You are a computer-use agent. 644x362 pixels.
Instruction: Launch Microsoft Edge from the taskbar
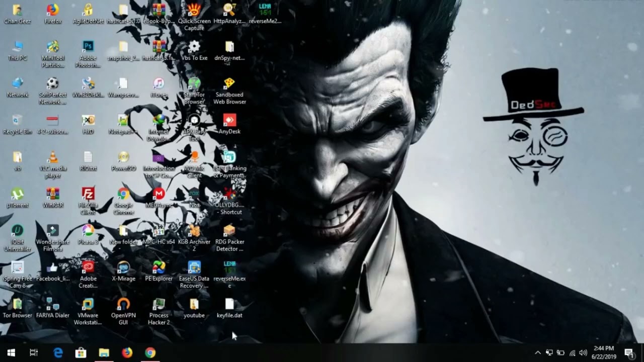58,352
